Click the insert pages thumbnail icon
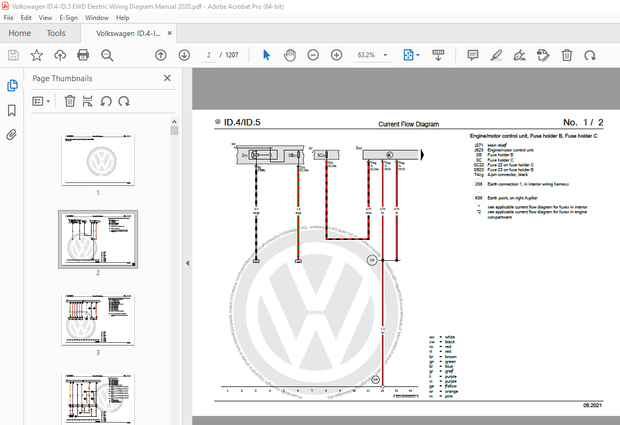The height and width of the screenshot is (425, 620). click(87, 101)
